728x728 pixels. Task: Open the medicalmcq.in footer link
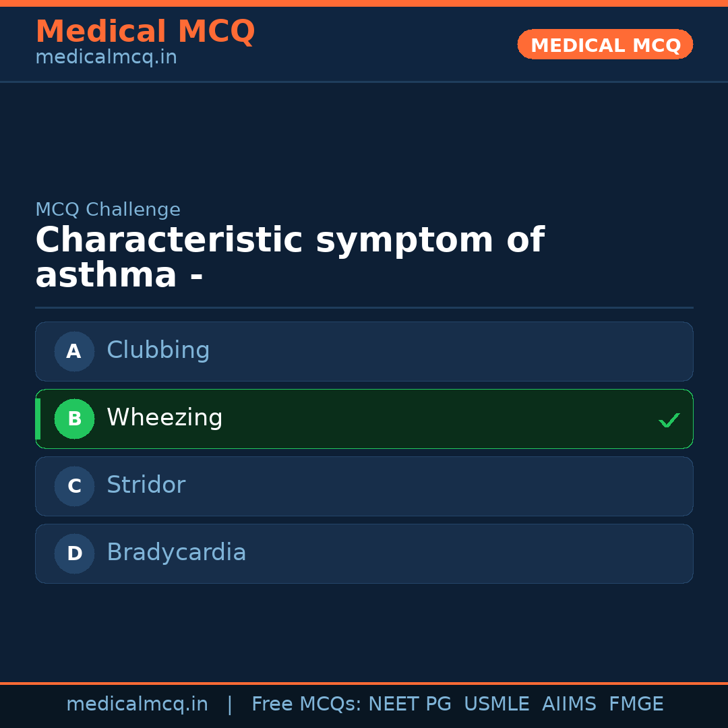point(137,704)
